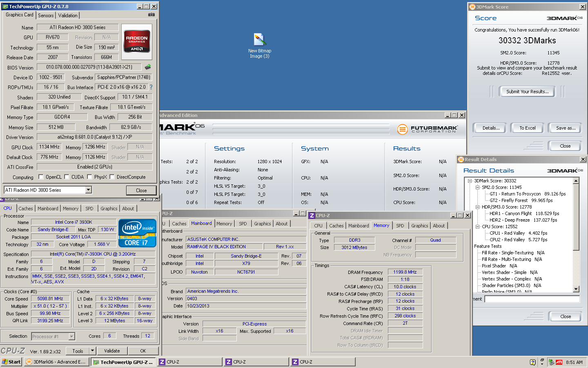The height and width of the screenshot is (368, 588).
Task: Click the Start button on taskbar
Action: (11, 362)
